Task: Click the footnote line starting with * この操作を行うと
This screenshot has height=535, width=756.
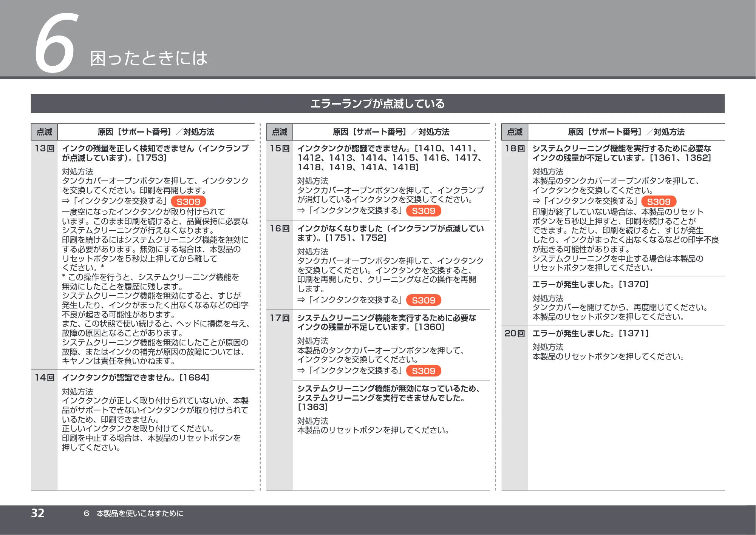Action: [x=151, y=277]
